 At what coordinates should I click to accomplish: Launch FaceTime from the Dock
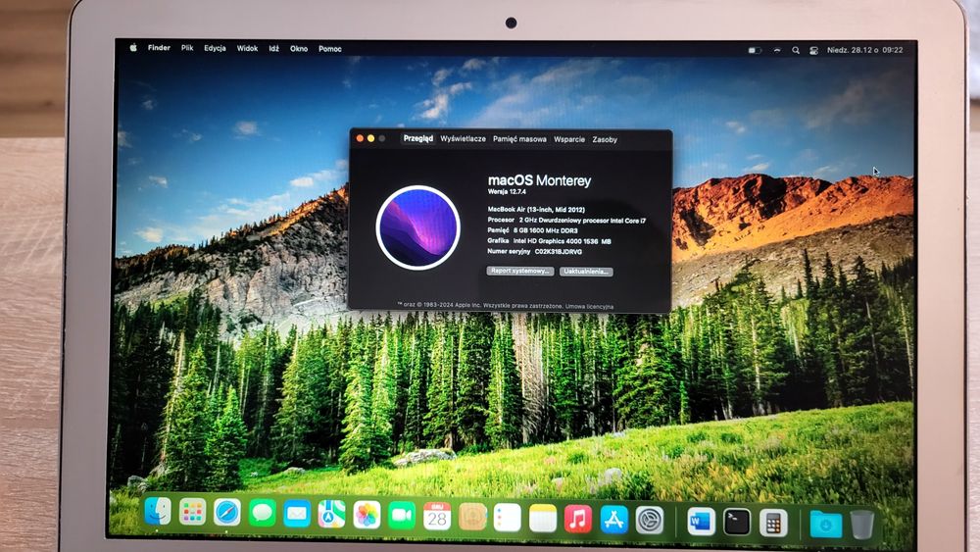click(x=401, y=517)
